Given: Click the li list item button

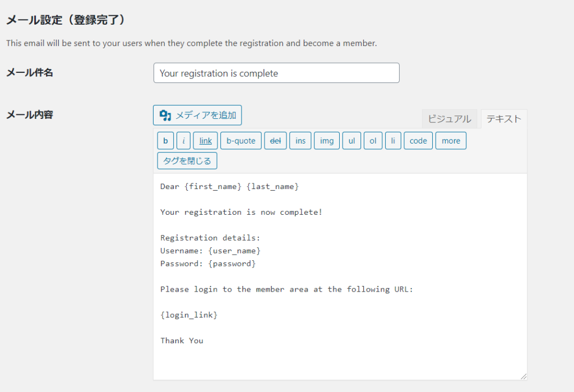Looking at the screenshot, I should pos(393,141).
